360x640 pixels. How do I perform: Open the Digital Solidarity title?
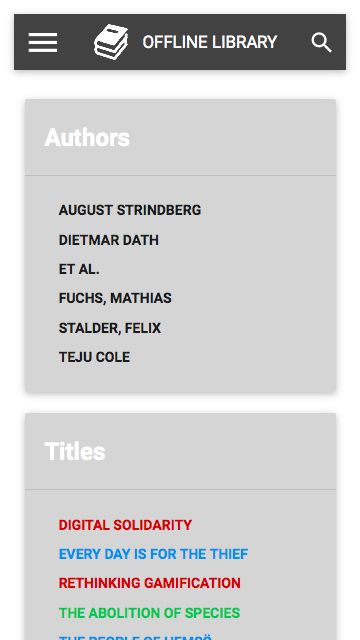click(x=125, y=525)
